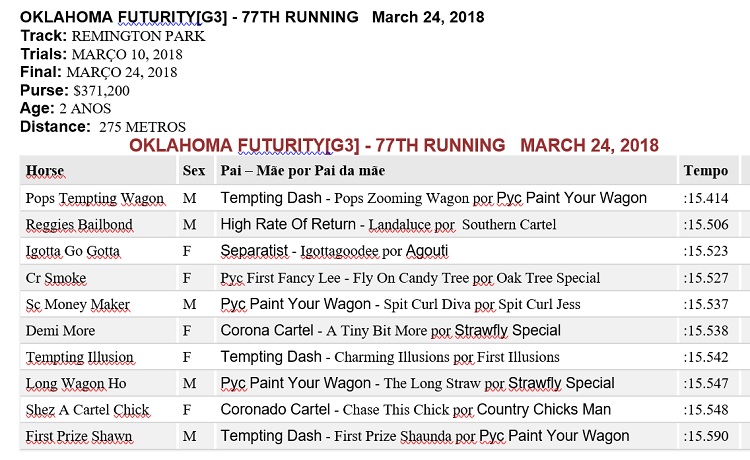Click the Pai – Mãe por Pai da mãe header

click(x=303, y=171)
